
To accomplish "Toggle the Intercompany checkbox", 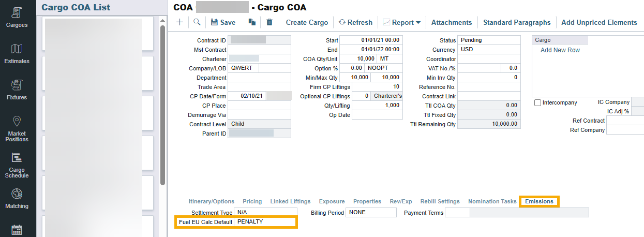I will coord(538,103).
